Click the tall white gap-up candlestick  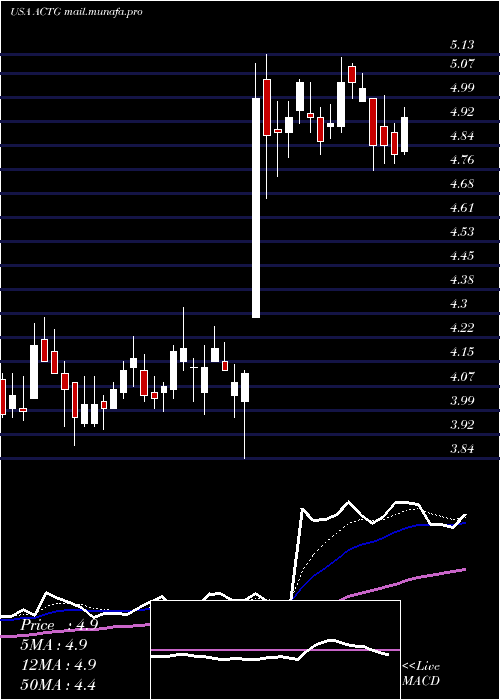256,208
